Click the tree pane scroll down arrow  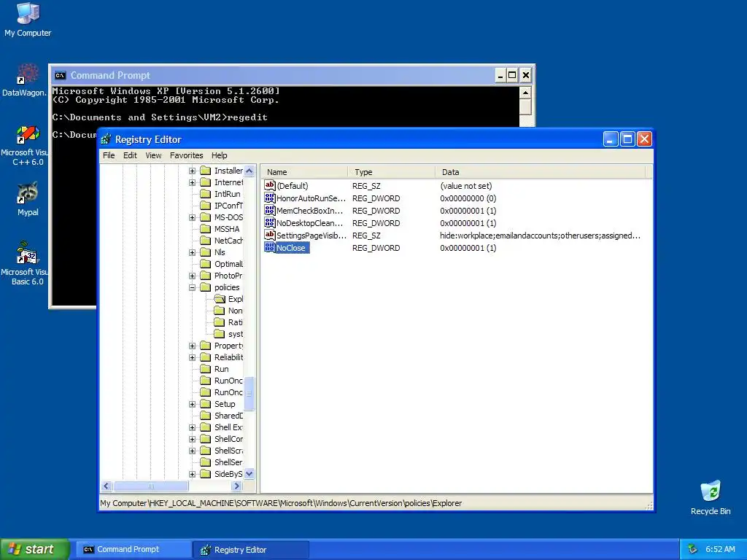[x=249, y=474]
